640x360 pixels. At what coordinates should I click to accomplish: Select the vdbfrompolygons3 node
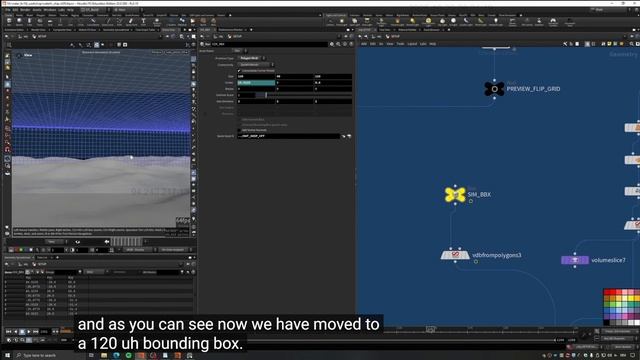point(455,255)
